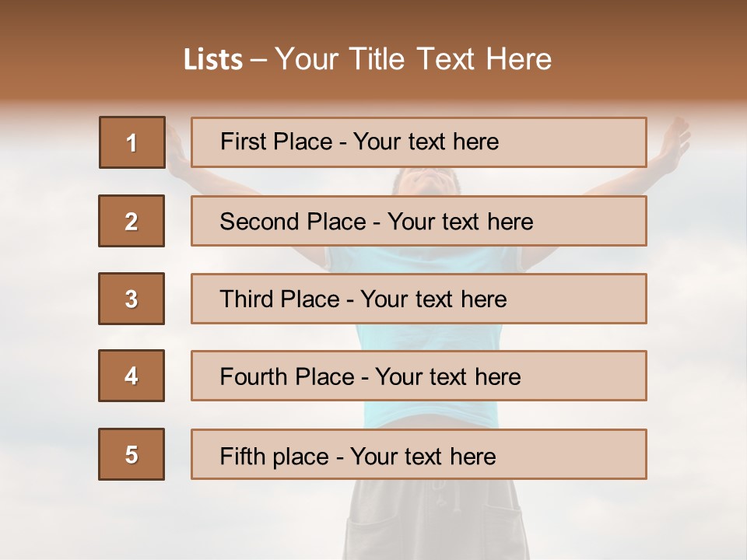This screenshot has width=747, height=560.
Task: Click the number 1 box
Action: click(x=132, y=142)
